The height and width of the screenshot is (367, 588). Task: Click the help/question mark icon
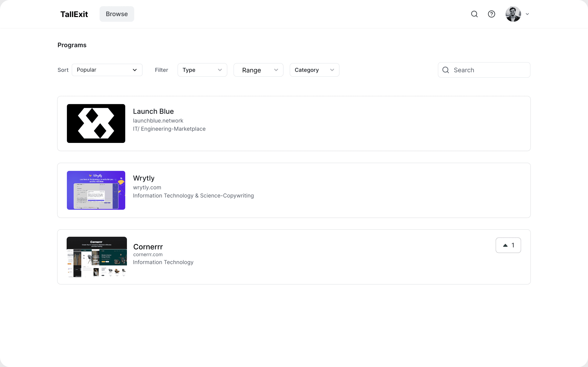491,14
